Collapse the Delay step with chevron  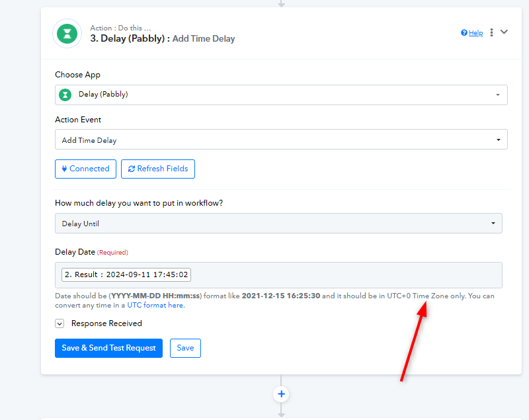tap(504, 32)
